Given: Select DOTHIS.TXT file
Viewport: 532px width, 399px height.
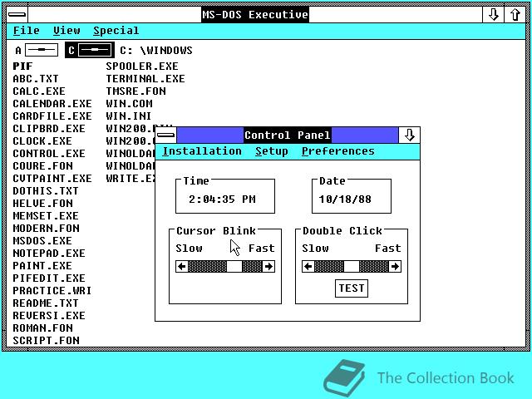Looking at the screenshot, I should (x=46, y=191).
